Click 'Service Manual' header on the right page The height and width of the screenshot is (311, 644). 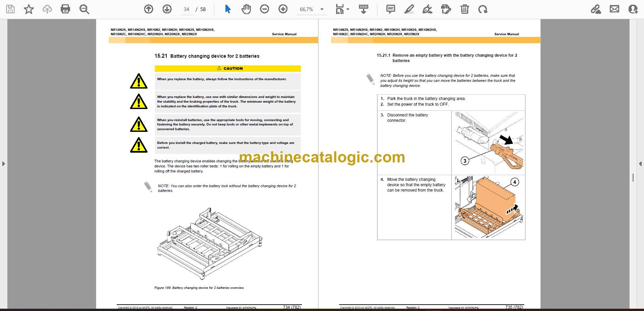click(506, 34)
